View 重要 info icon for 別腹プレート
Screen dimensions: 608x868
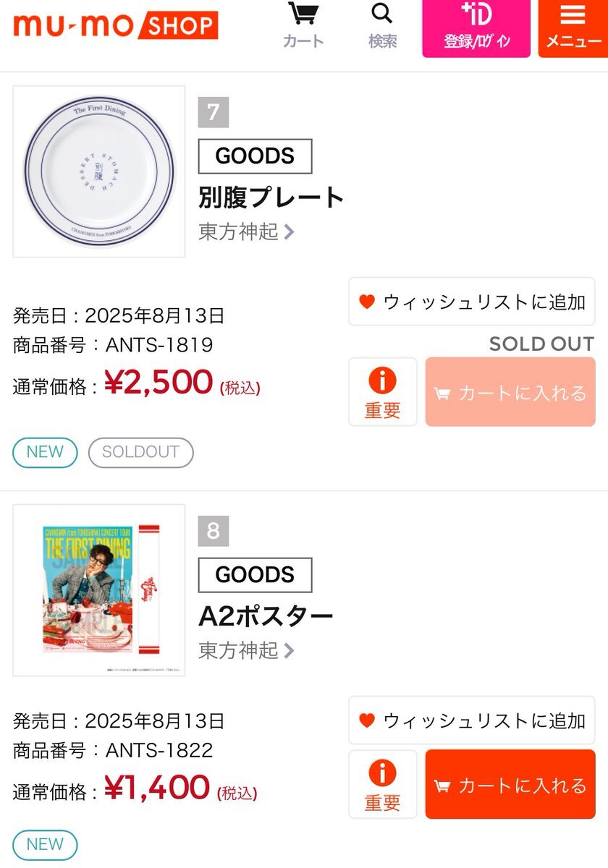pyautogui.click(x=382, y=392)
